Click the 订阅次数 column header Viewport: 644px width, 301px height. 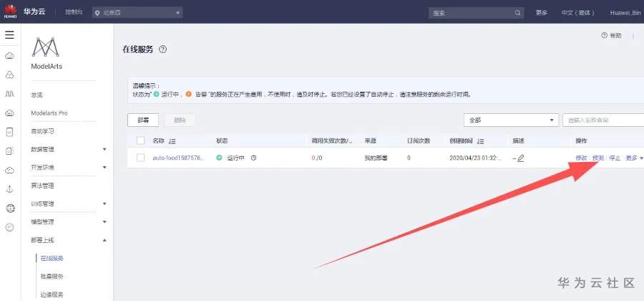pyautogui.click(x=419, y=141)
